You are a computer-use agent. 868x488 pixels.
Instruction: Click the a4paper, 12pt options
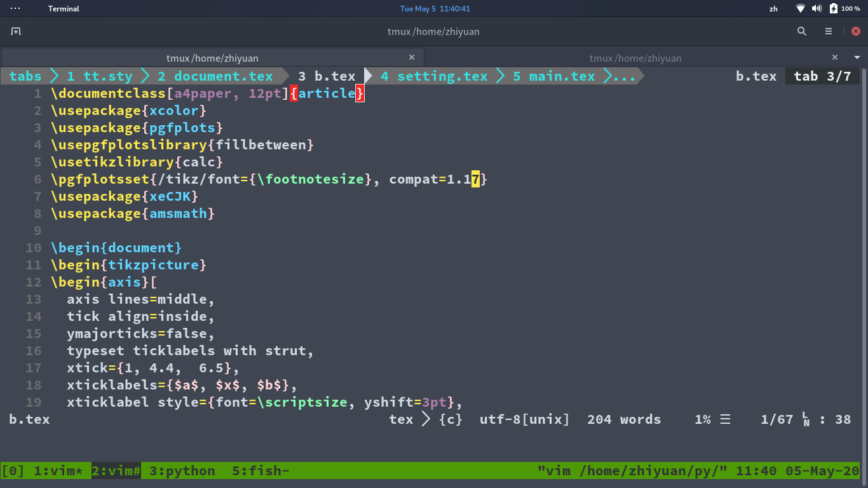click(x=227, y=93)
